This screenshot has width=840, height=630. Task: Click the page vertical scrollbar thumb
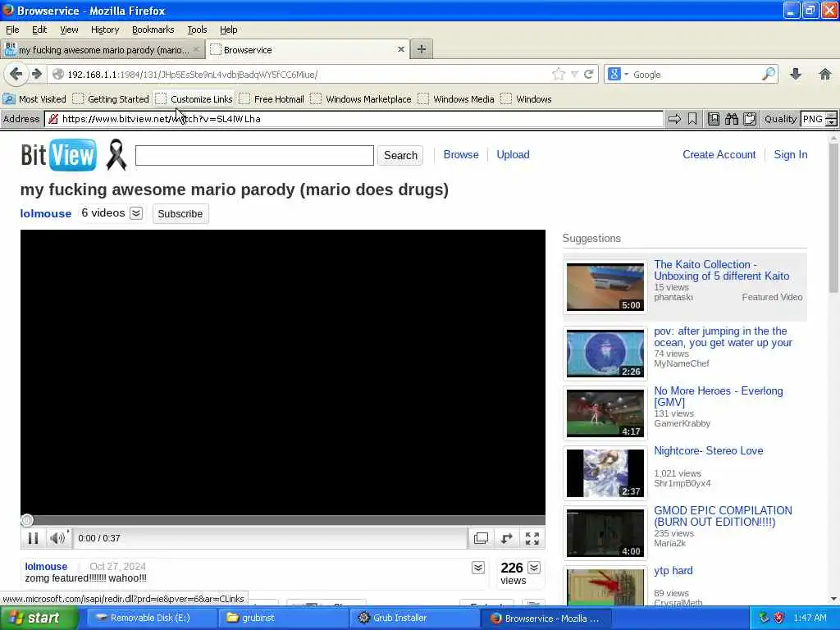[833, 218]
